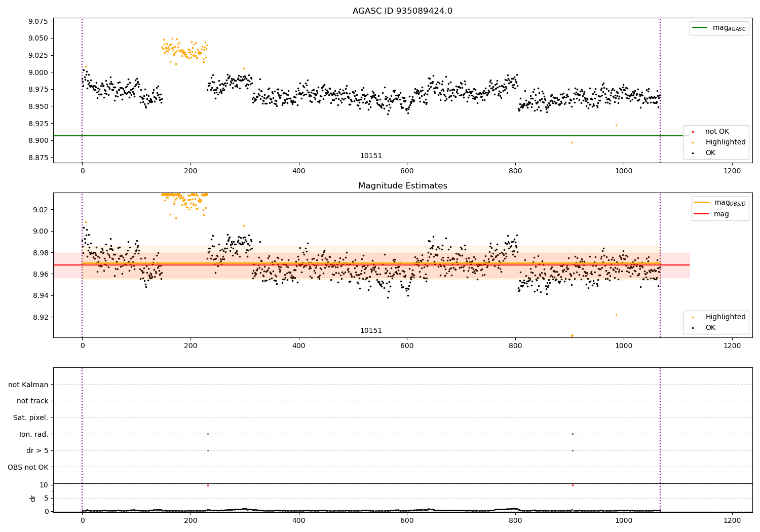
Task: Click the 'not track' axis label
Action: [x=32, y=401]
